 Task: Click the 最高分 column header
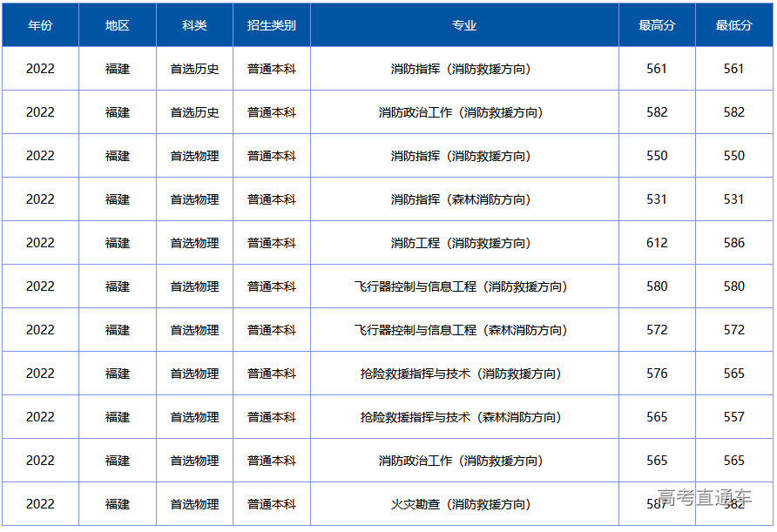click(657, 25)
